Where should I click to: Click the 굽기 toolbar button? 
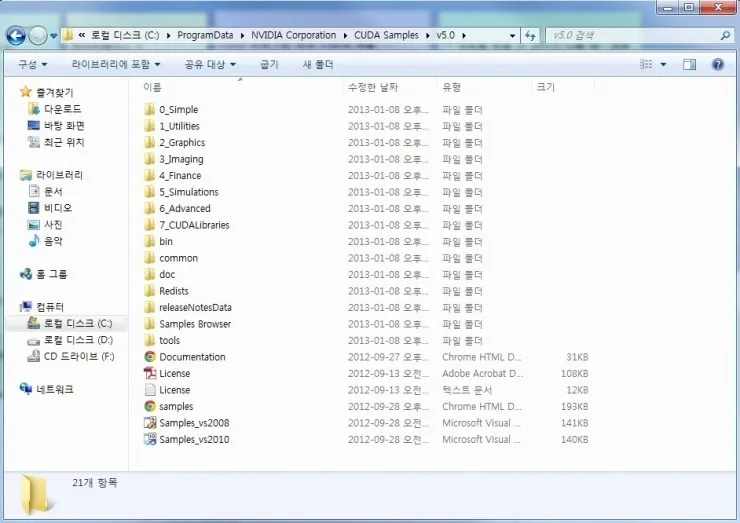point(269,64)
